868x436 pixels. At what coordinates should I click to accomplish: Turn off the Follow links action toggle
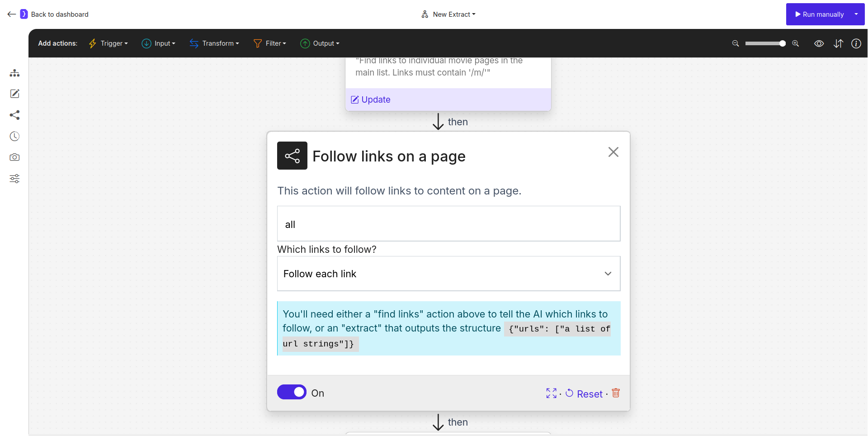pyautogui.click(x=292, y=392)
